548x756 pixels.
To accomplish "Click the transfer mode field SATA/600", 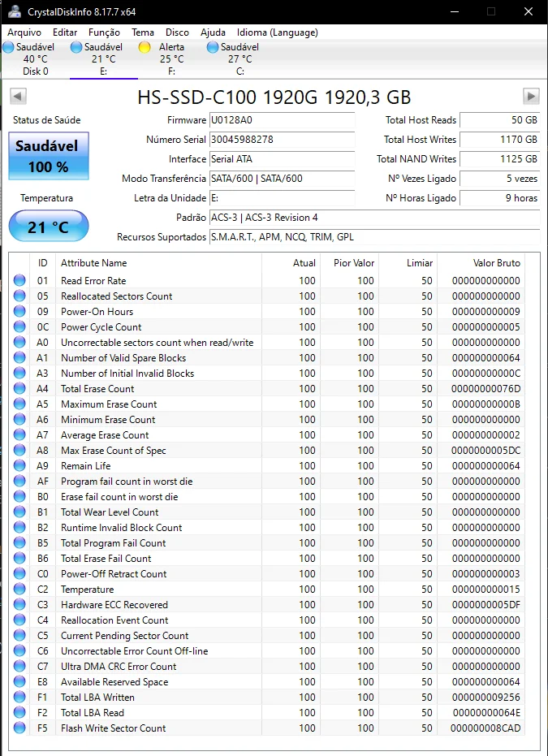I will 283,179.
